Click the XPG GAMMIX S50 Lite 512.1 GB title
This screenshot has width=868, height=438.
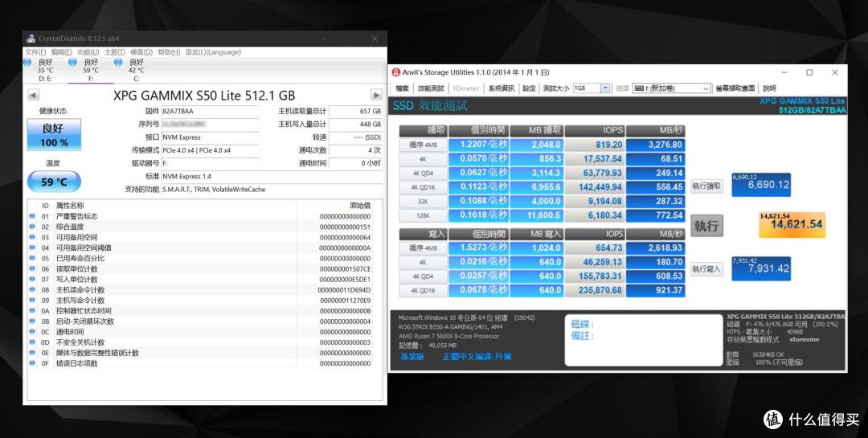[x=204, y=96]
